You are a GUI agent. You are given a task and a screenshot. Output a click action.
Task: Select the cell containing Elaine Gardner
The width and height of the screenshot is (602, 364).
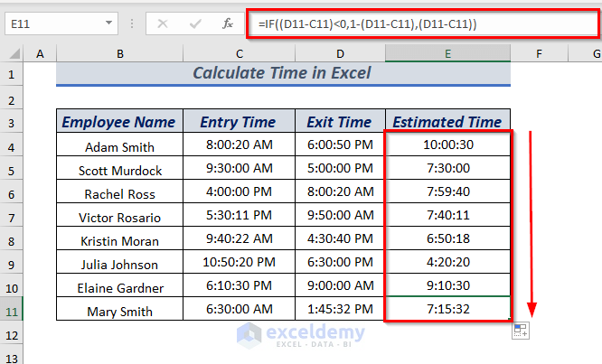(120, 285)
